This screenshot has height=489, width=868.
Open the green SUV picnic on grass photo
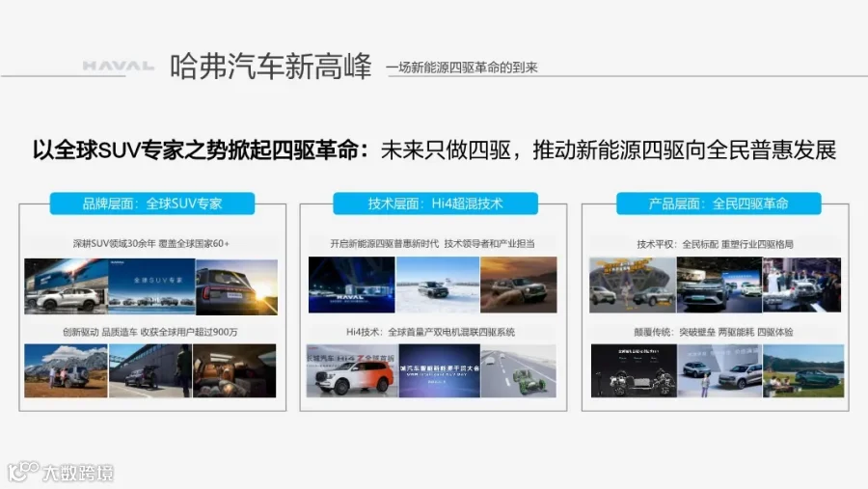click(803, 370)
